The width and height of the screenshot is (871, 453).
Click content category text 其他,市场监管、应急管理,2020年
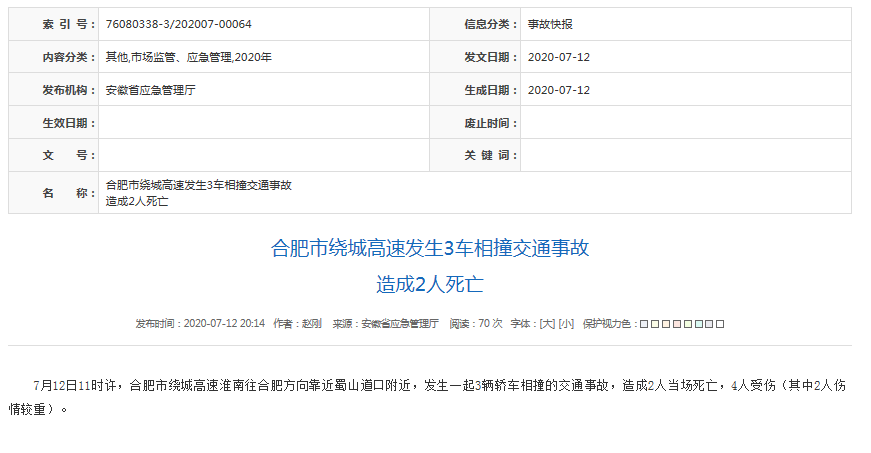pos(188,57)
